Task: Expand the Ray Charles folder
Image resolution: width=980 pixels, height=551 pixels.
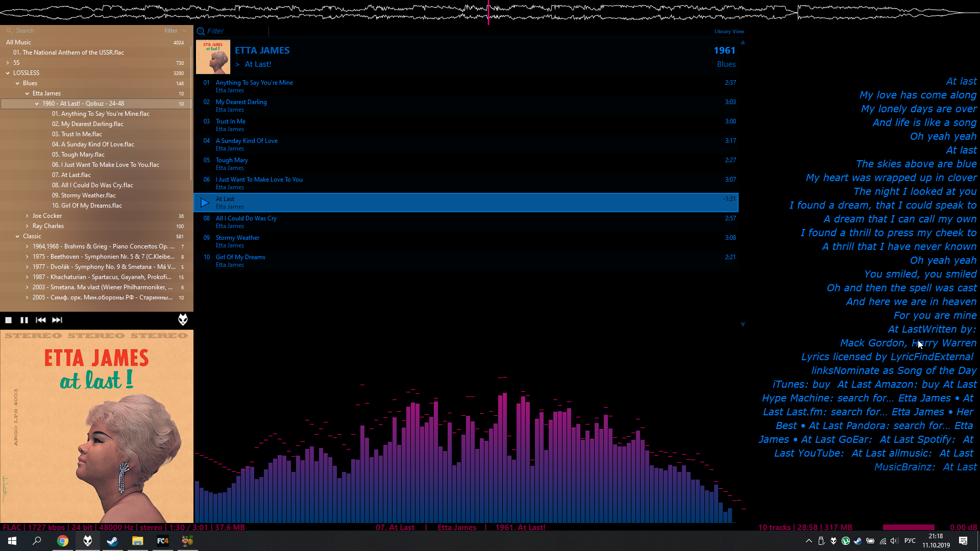Action: pyautogui.click(x=27, y=226)
